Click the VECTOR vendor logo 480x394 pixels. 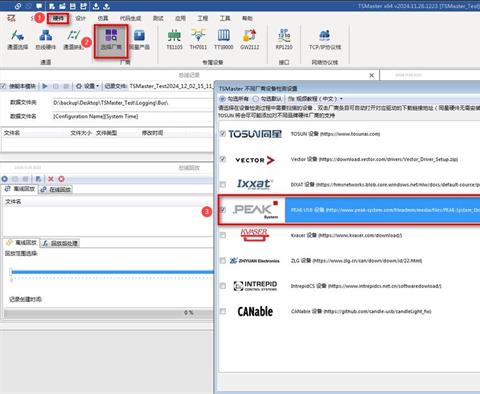pyautogui.click(x=255, y=160)
